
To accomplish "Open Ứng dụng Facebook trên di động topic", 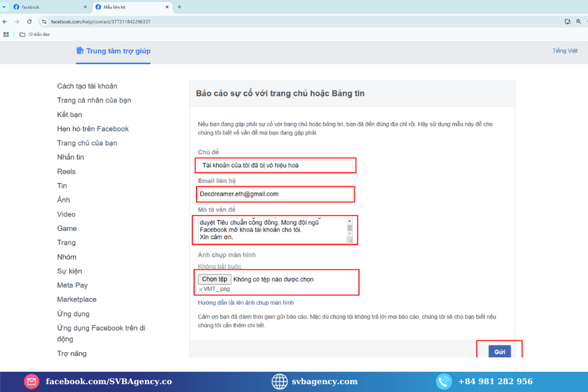I will [x=101, y=333].
